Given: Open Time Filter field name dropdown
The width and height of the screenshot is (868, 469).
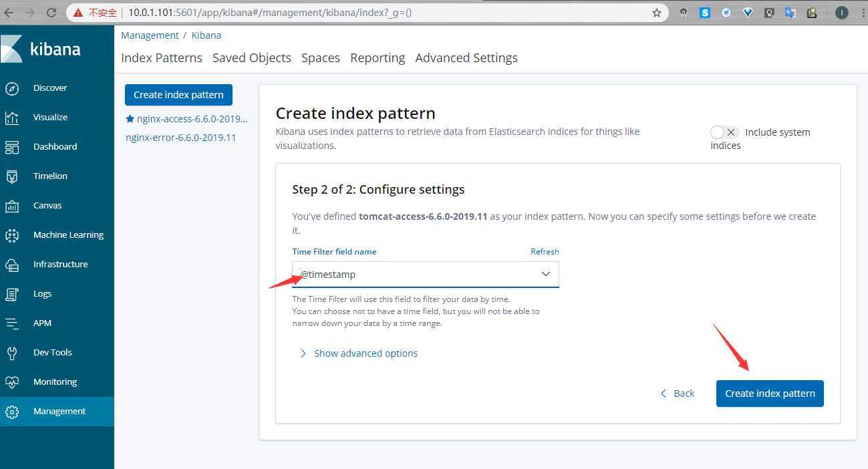Looking at the screenshot, I should [x=426, y=275].
